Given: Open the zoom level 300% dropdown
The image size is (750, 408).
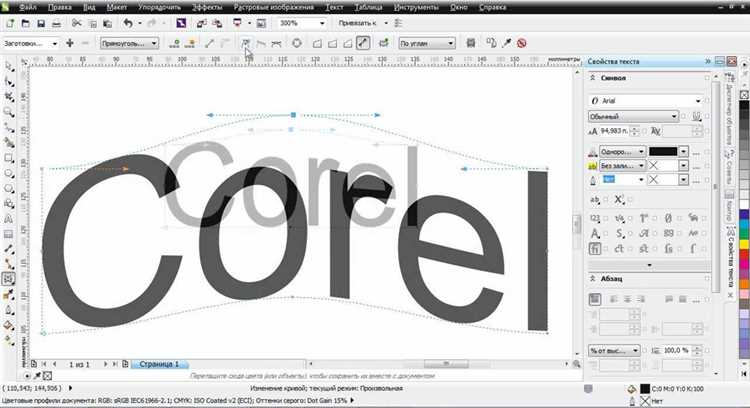Looking at the screenshot, I should coord(322,23).
